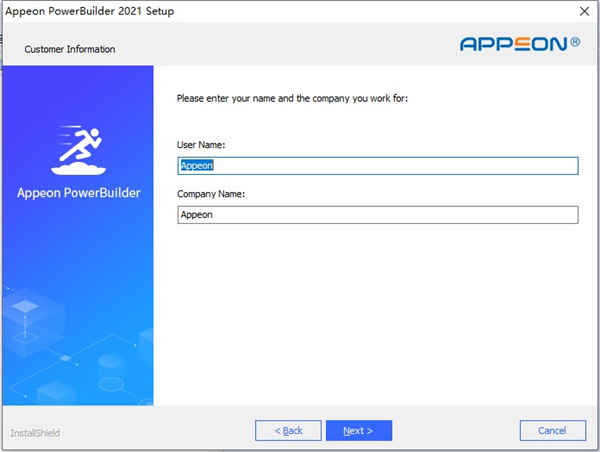
Task: Click the running figure PowerBuilder icon
Action: (78, 150)
